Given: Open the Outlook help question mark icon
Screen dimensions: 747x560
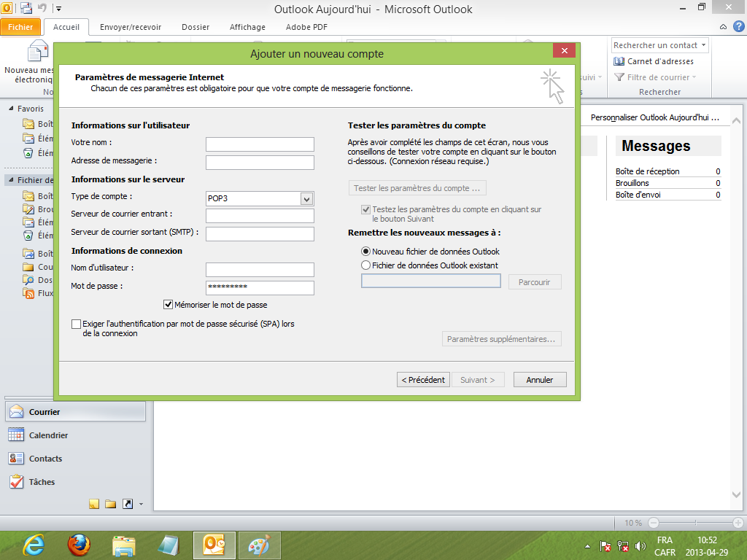Looking at the screenshot, I should click(739, 27).
